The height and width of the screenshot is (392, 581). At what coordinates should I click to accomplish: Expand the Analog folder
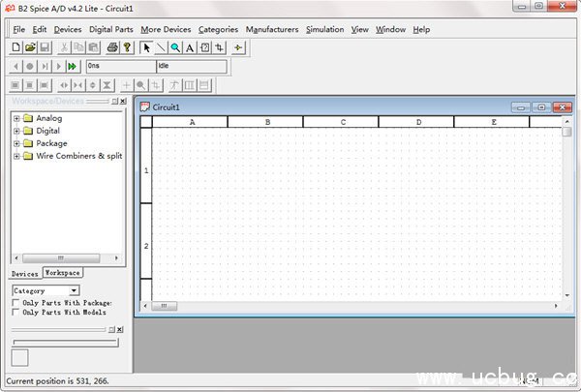[x=16, y=118]
